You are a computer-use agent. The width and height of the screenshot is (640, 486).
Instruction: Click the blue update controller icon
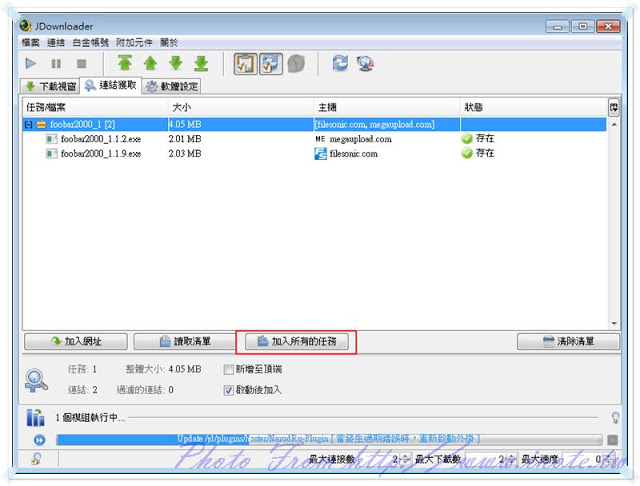click(40, 440)
